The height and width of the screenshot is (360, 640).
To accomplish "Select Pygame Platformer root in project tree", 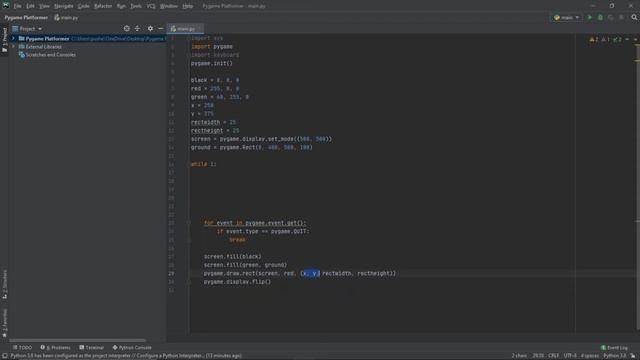I will (x=87, y=38).
